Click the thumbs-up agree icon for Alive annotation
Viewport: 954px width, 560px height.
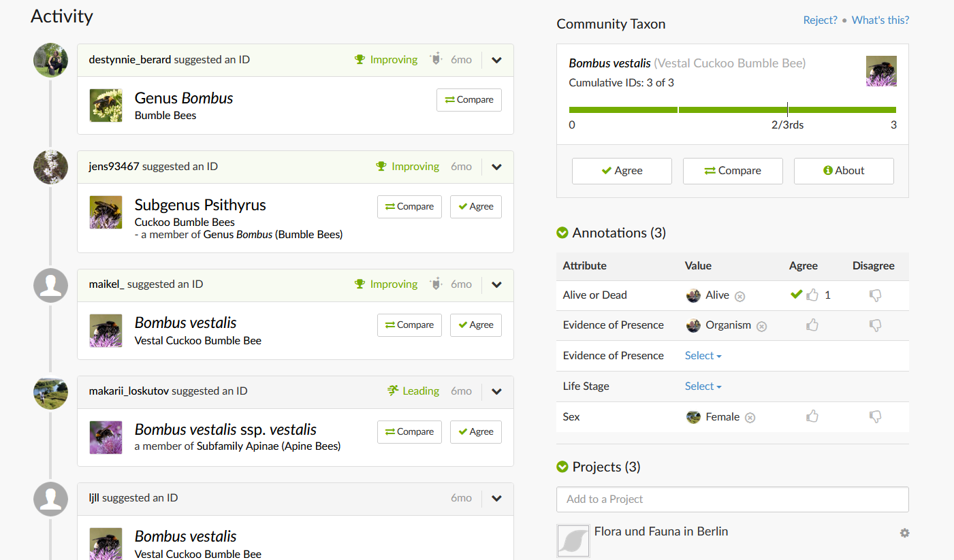[812, 295]
